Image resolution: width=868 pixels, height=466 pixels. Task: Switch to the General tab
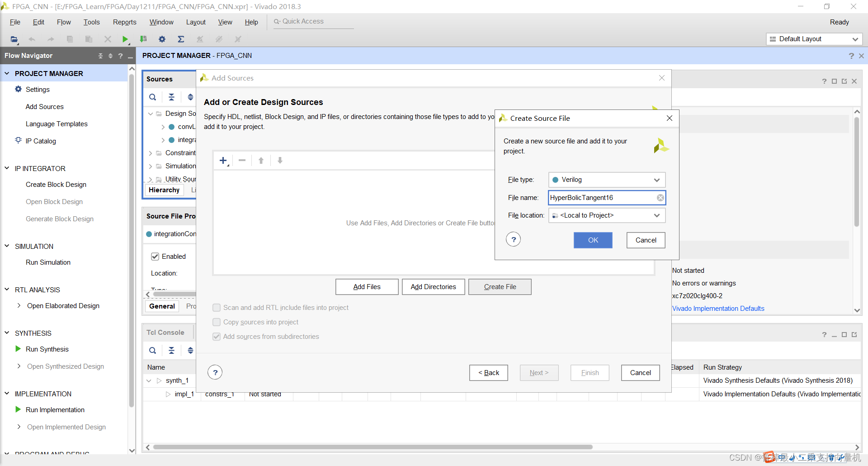[x=162, y=306]
